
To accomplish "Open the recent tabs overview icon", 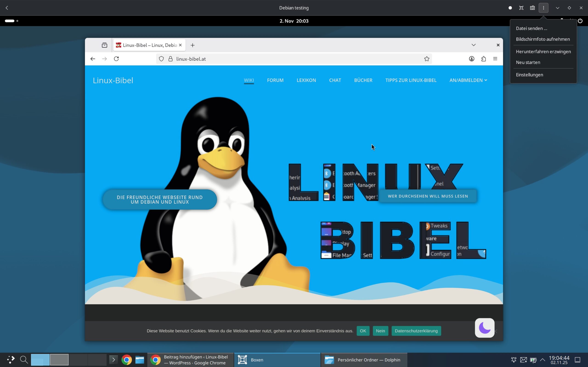I will coord(105,45).
